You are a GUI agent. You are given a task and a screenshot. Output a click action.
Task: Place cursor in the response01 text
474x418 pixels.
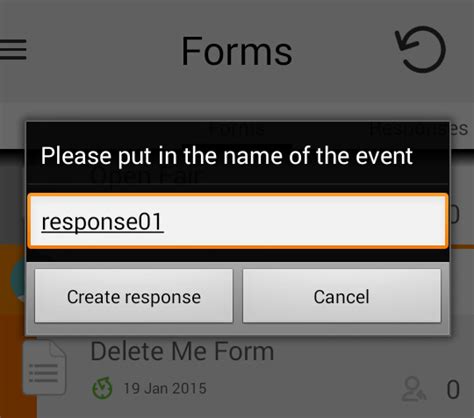click(x=102, y=221)
